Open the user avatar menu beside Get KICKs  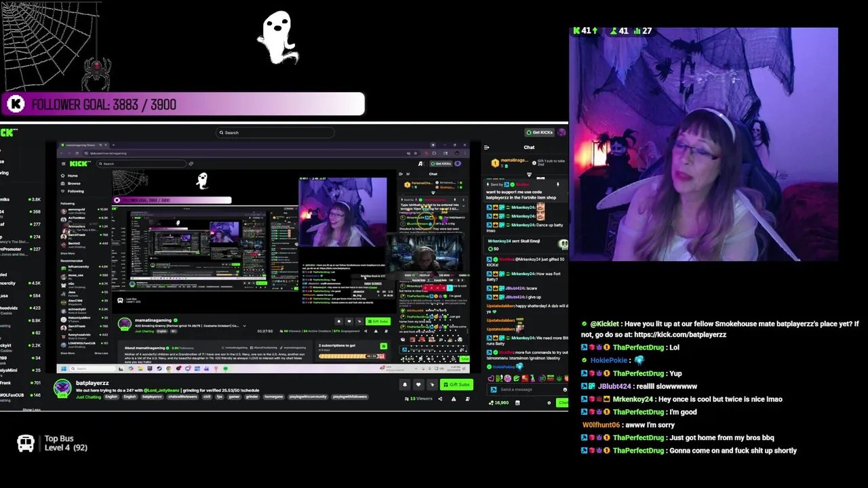[562, 132]
